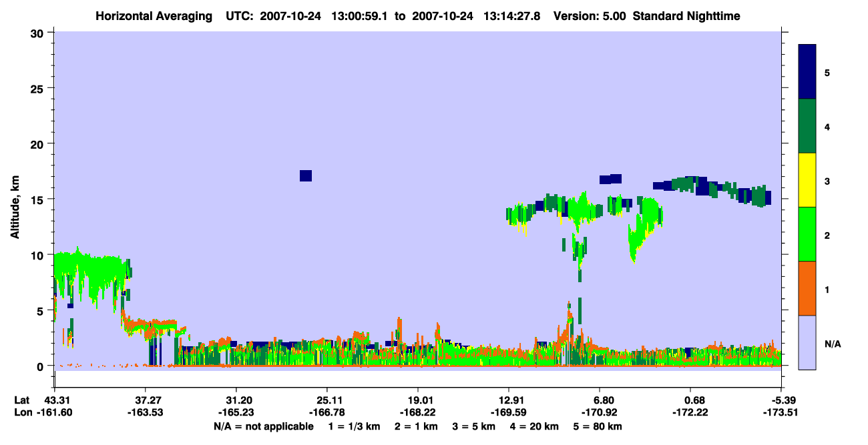Click the 'Standard Nighttime' text
Image resolution: width=868 pixels, height=445 pixels.
pyautogui.click(x=686, y=15)
